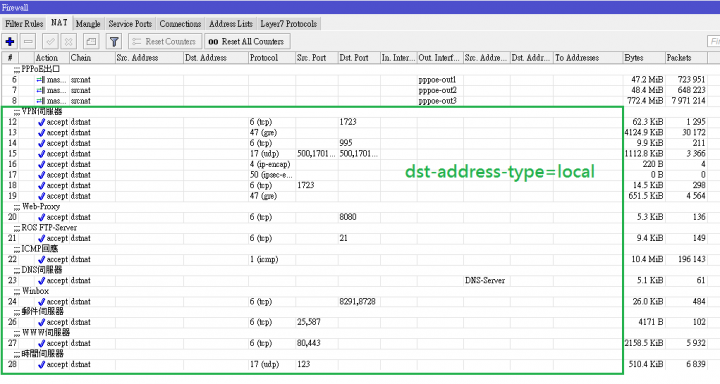720x384 pixels.
Task: Click masquerade icon on rule 6
Action: click(x=41, y=80)
